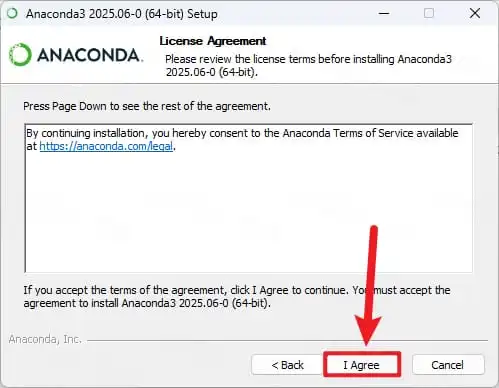This screenshot has height=388, width=499.
Task: Click the Anaconda installer icon in title bar
Action: pos(12,13)
